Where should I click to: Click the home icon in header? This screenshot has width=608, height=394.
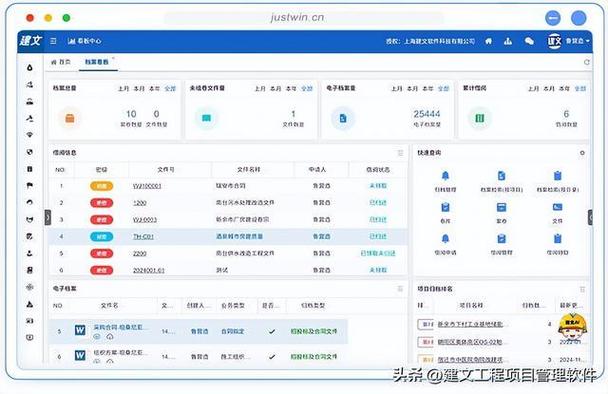pyautogui.click(x=489, y=41)
